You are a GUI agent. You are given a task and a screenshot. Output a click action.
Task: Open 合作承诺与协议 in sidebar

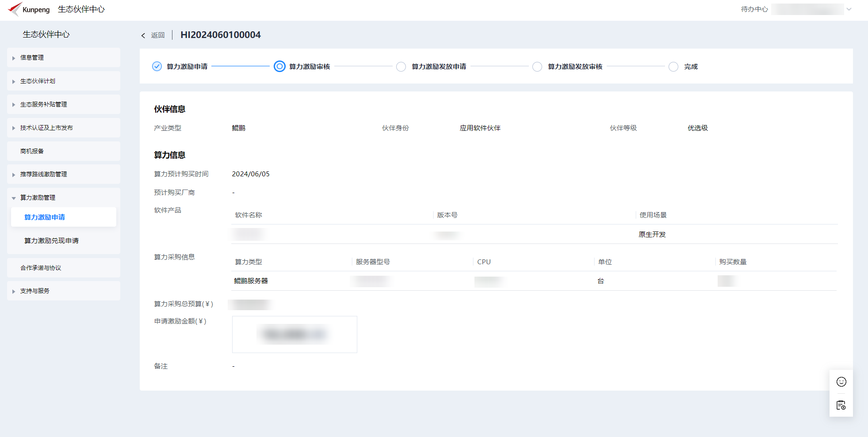(x=64, y=268)
